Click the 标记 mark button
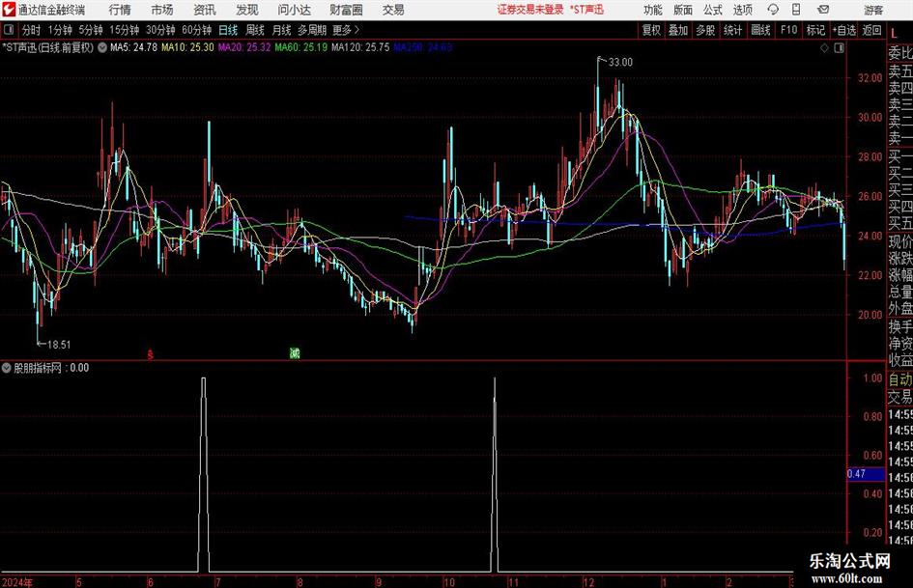 815,30
